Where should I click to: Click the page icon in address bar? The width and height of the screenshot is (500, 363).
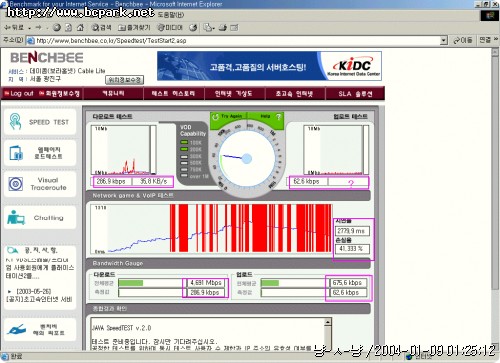click(30, 41)
